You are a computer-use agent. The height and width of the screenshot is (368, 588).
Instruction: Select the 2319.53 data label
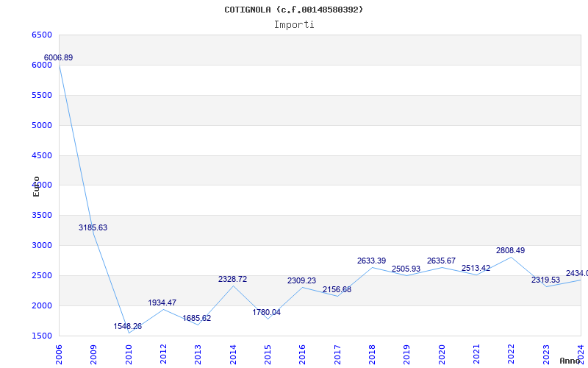pos(545,280)
